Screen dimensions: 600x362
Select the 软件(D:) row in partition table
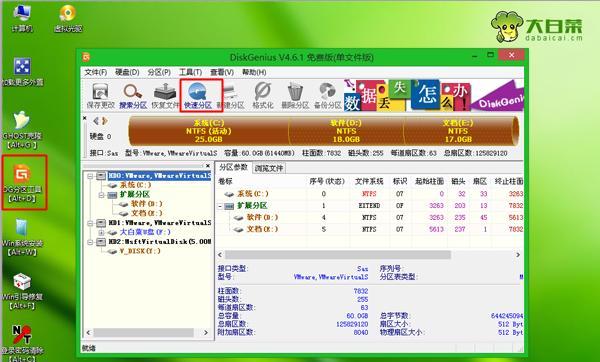point(370,218)
